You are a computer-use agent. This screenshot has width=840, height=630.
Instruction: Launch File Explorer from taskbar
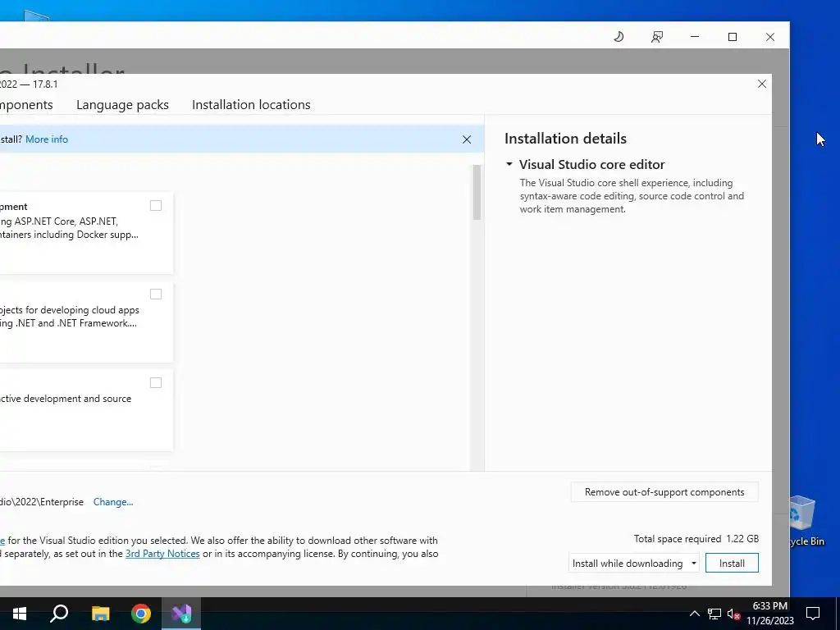click(100, 614)
